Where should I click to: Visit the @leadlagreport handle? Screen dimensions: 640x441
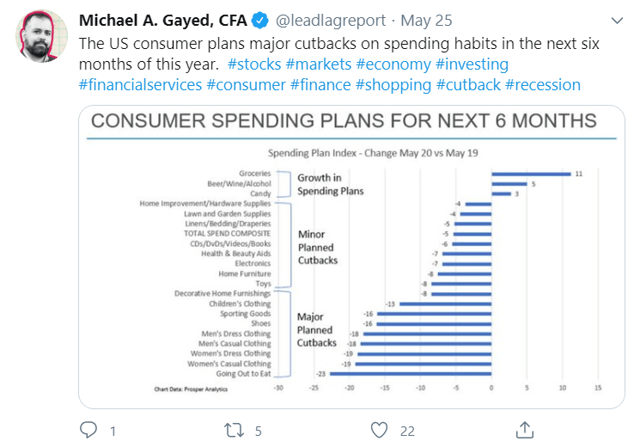click(330, 20)
